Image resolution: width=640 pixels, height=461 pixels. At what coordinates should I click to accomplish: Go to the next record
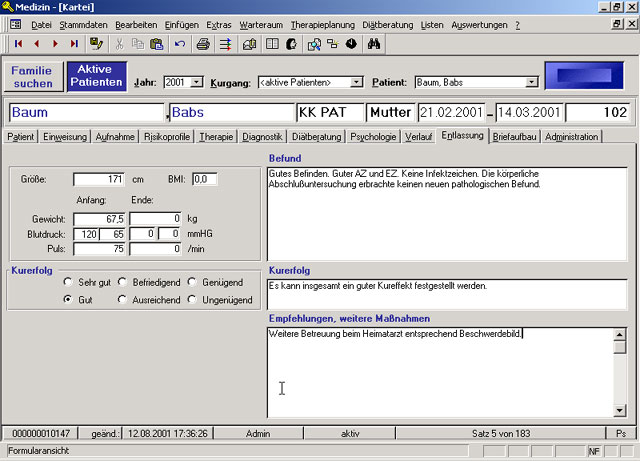click(x=55, y=44)
